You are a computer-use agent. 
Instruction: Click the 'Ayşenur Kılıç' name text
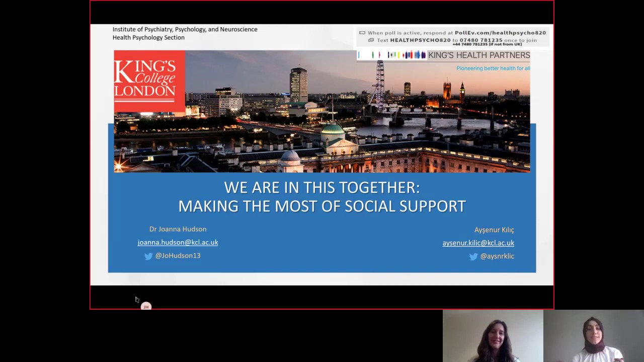[494, 230]
